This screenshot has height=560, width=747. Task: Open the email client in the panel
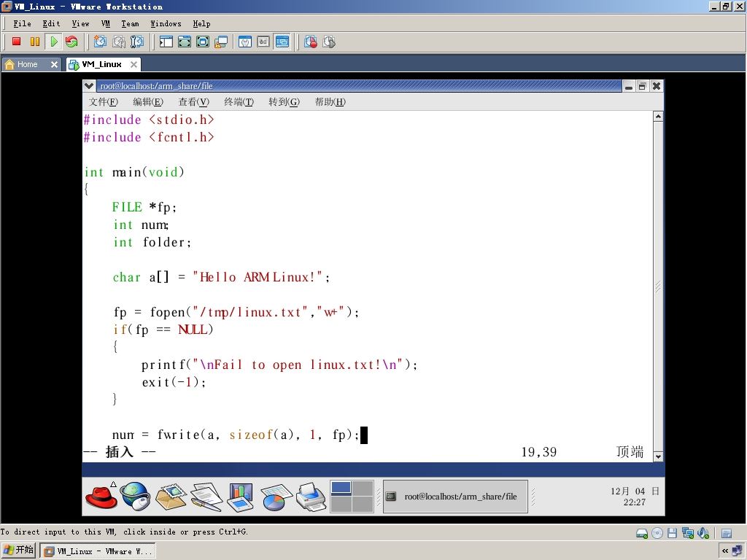[x=171, y=497]
